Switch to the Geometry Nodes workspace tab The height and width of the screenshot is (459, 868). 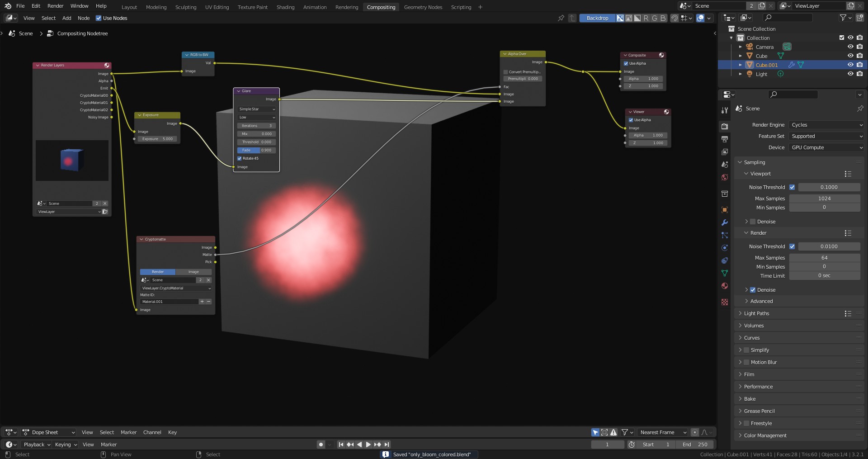pos(423,7)
